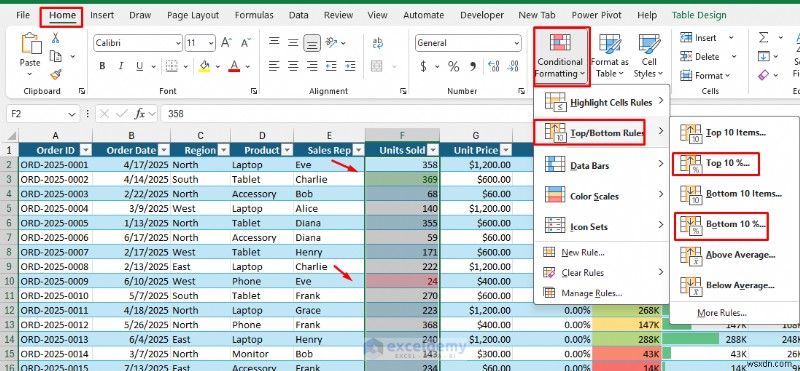The width and height of the screenshot is (800, 371).
Task: Choose Bottom 10 % rule
Action: 721,224
